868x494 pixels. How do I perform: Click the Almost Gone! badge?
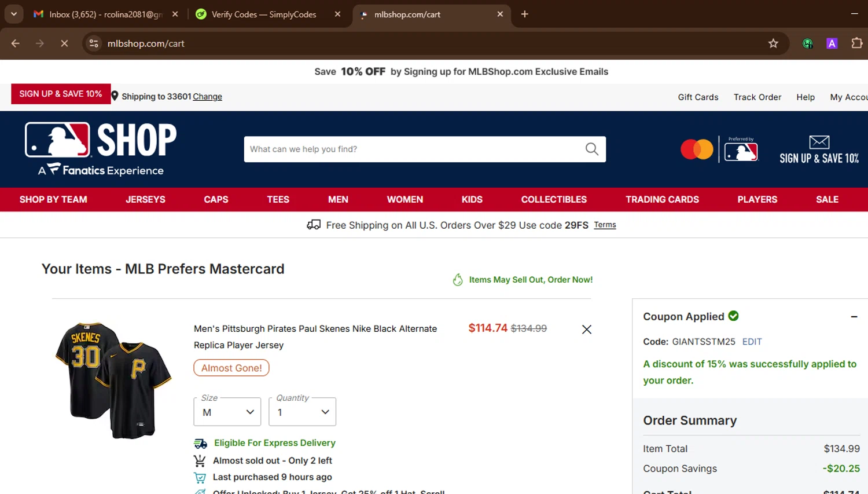(x=231, y=368)
